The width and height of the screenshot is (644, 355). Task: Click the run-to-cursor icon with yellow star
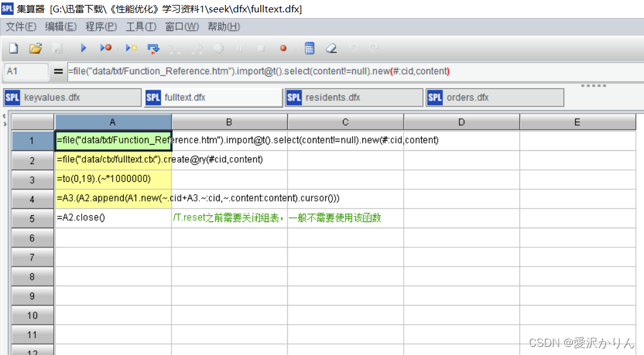(131, 48)
